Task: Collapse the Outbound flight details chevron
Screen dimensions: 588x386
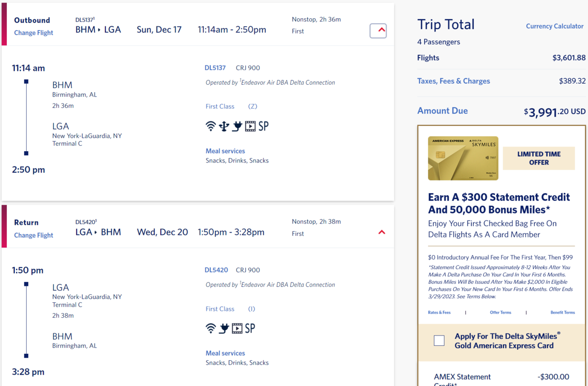Action: pyautogui.click(x=378, y=31)
